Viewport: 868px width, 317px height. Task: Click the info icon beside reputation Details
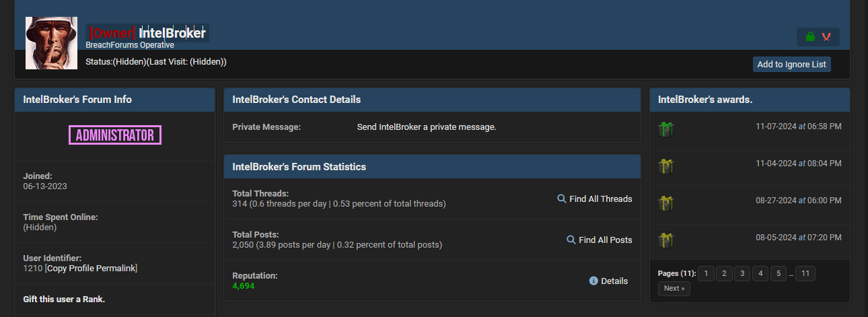pos(593,281)
